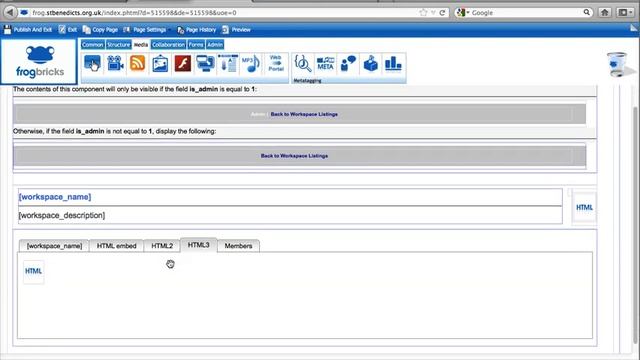Open the [workspace_name] tab

(54, 246)
